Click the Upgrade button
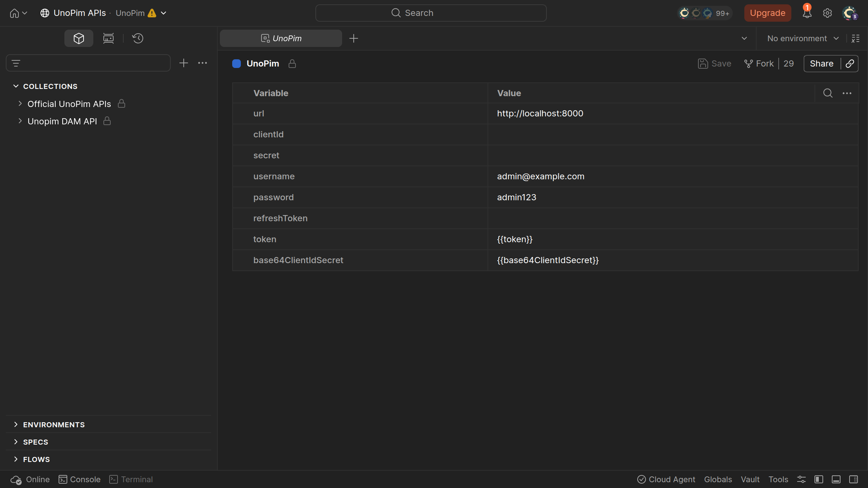This screenshot has width=868, height=488. coord(767,13)
